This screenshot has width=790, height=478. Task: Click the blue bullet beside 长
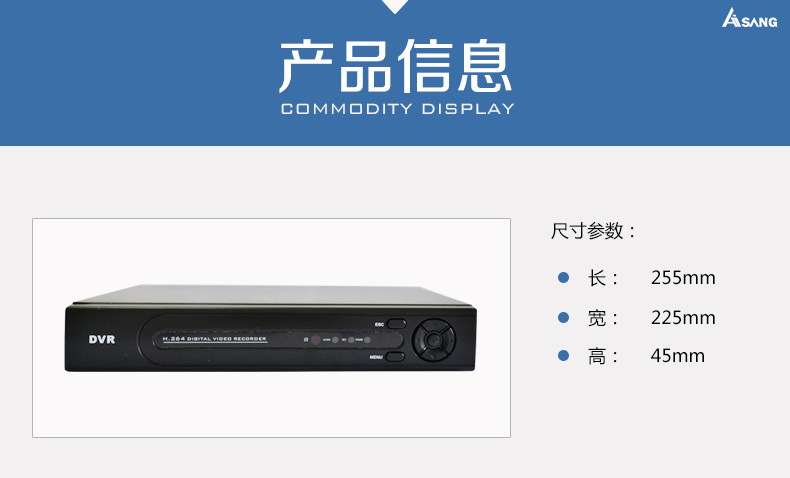tap(563, 277)
